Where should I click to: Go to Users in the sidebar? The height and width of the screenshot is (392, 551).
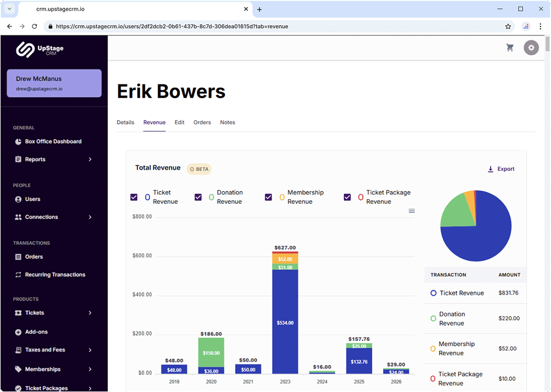click(x=32, y=199)
